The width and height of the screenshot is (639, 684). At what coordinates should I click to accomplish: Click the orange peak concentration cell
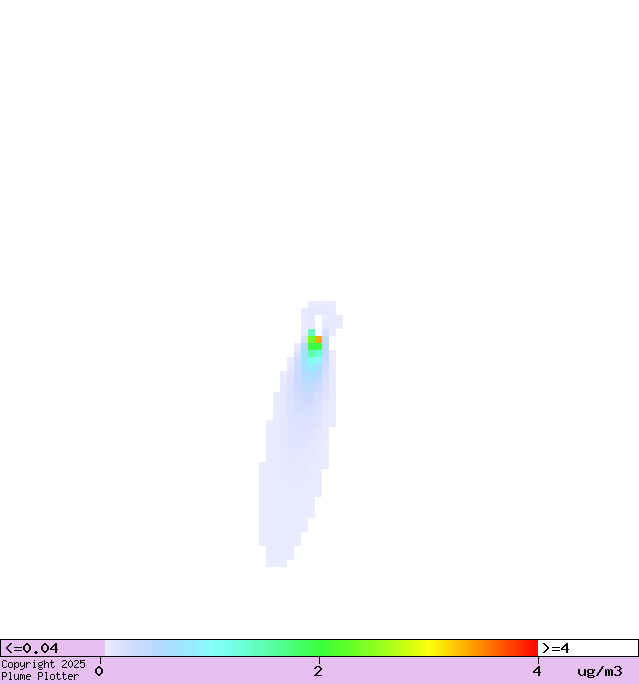tap(318, 339)
